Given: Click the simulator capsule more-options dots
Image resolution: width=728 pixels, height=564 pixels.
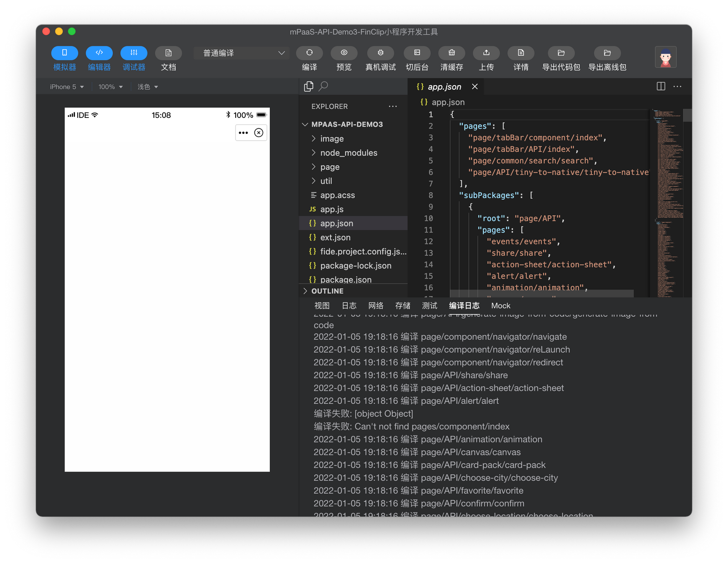Looking at the screenshot, I should 243,133.
